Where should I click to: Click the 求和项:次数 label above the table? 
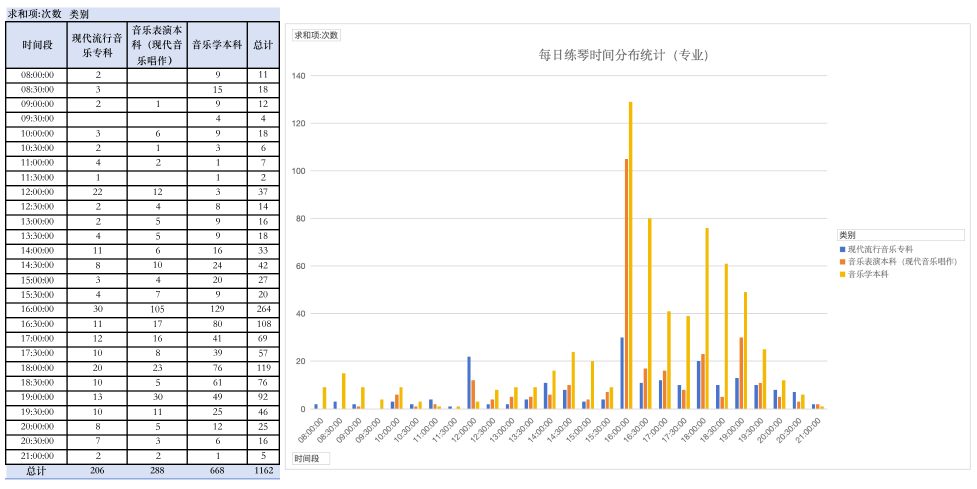coord(34,14)
